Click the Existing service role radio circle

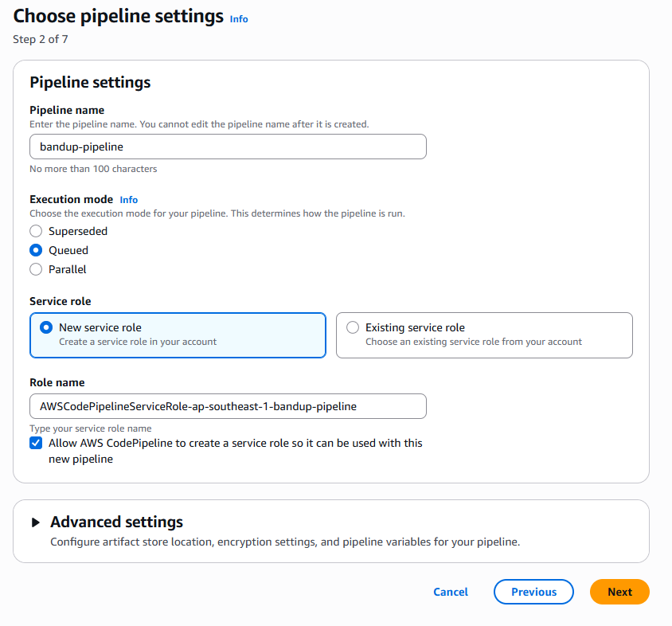click(353, 327)
